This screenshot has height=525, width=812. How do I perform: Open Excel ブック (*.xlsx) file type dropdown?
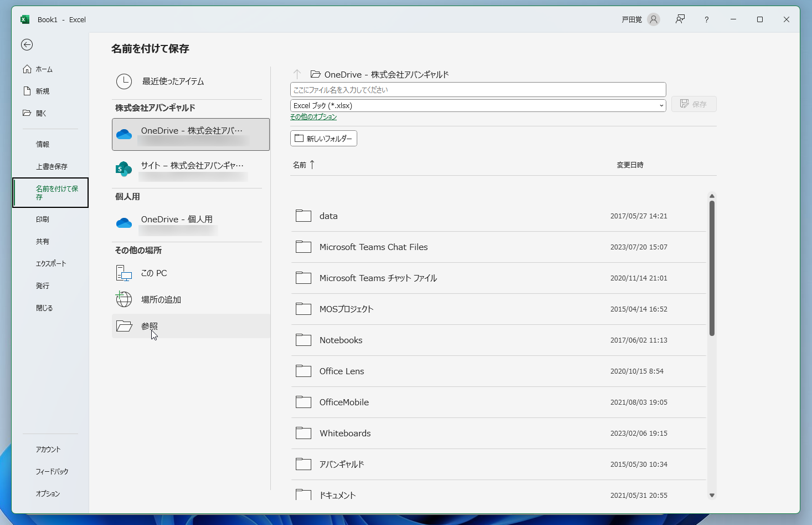coord(478,105)
